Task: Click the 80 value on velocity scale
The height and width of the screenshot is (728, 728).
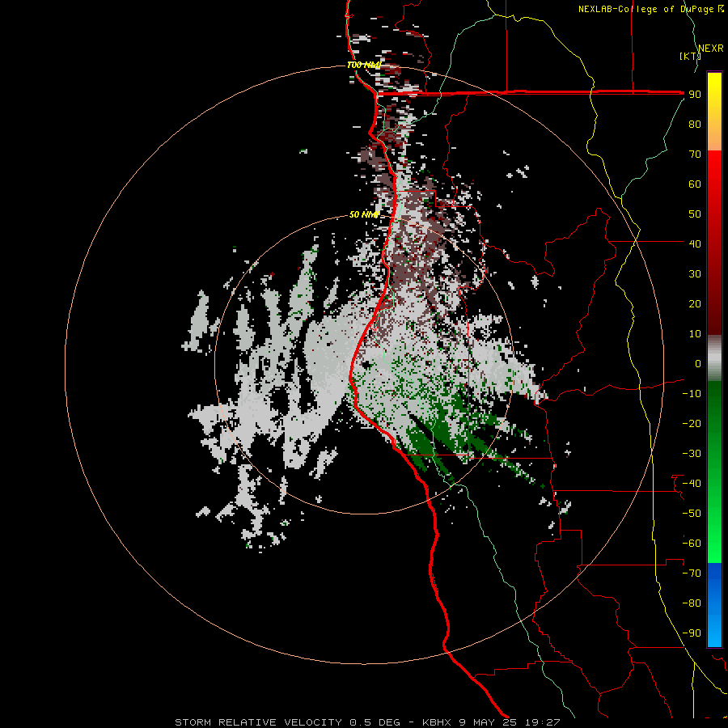Action: (695, 125)
